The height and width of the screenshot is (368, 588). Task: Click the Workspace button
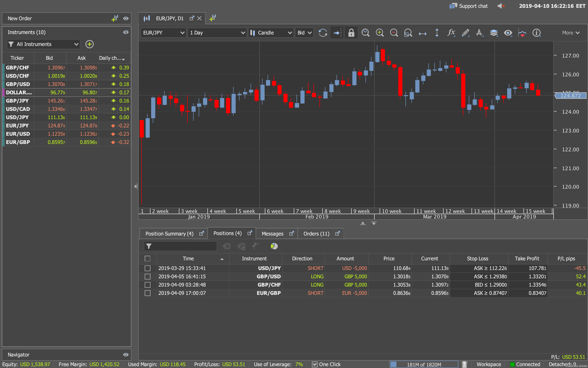click(489, 364)
